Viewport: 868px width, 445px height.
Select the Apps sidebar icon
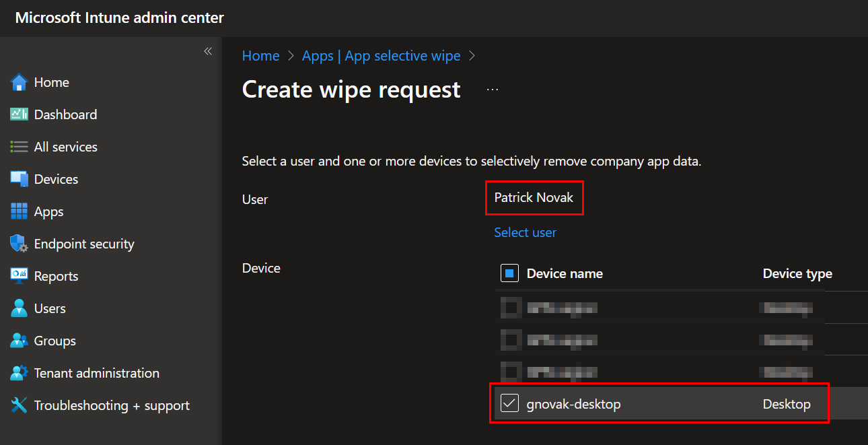point(20,211)
